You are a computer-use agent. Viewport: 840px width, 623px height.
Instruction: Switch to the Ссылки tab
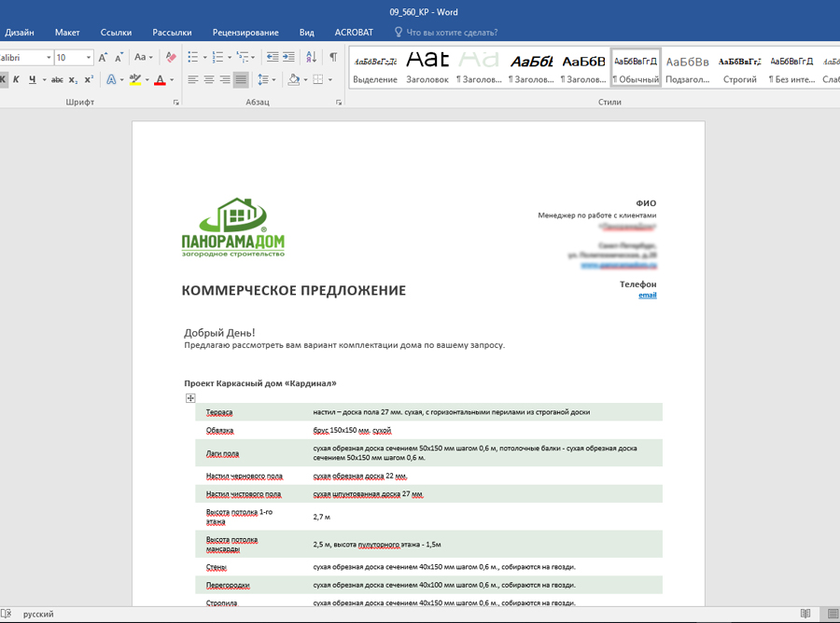[117, 32]
